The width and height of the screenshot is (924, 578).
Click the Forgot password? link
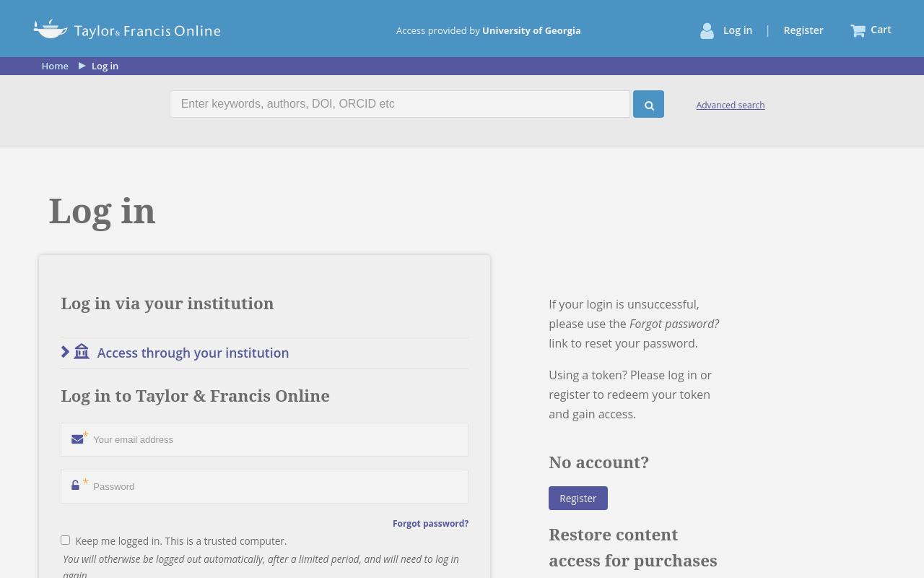click(430, 523)
